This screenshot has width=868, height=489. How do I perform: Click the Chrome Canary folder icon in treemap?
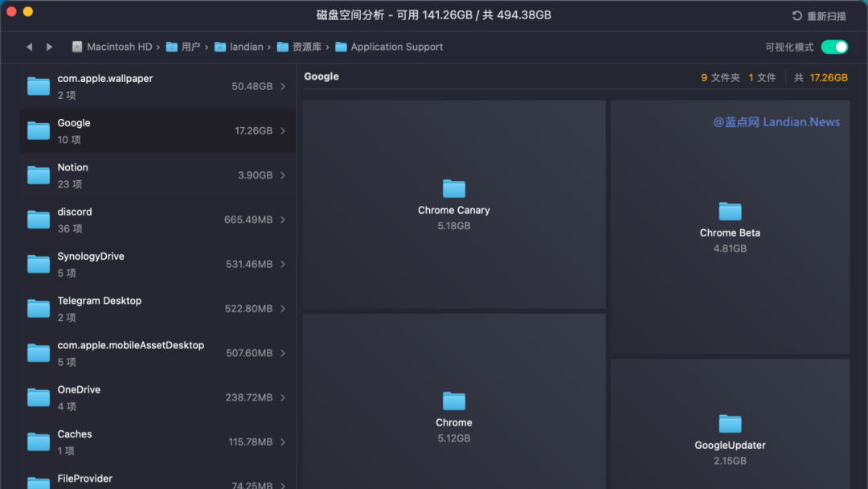tap(454, 189)
